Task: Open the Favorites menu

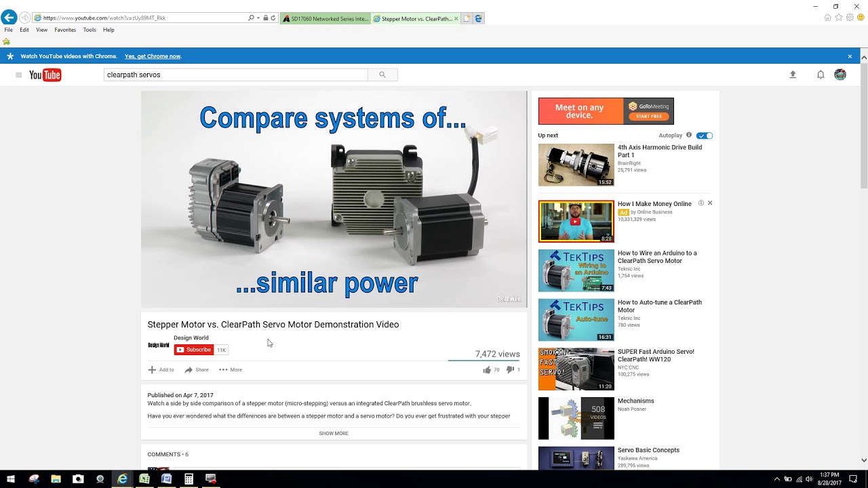Action: click(x=65, y=30)
